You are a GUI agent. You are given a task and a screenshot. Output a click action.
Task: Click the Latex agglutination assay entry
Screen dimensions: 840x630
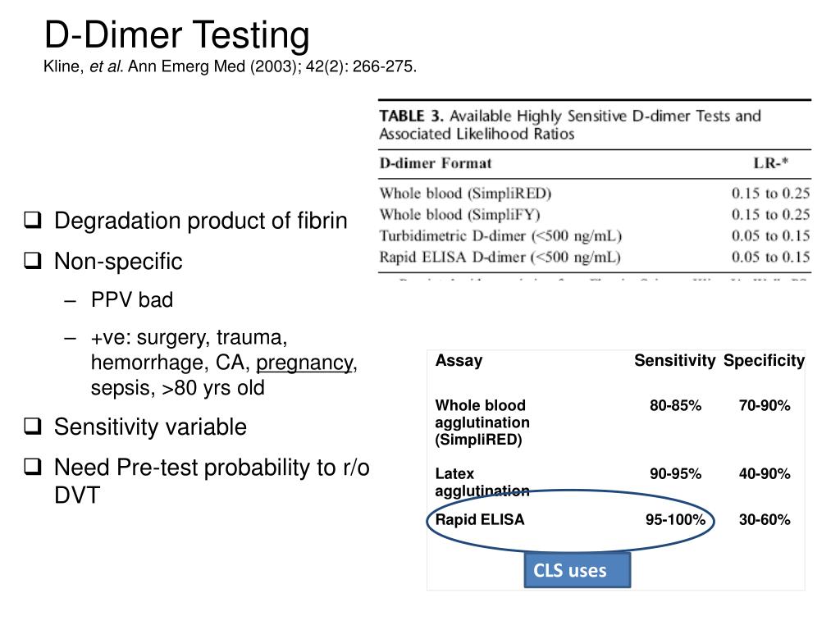(482, 482)
